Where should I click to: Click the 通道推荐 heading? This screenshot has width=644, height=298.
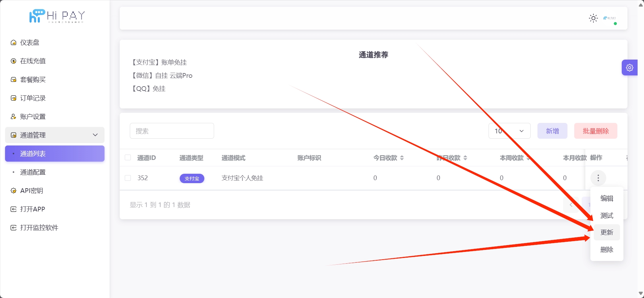[x=373, y=55]
